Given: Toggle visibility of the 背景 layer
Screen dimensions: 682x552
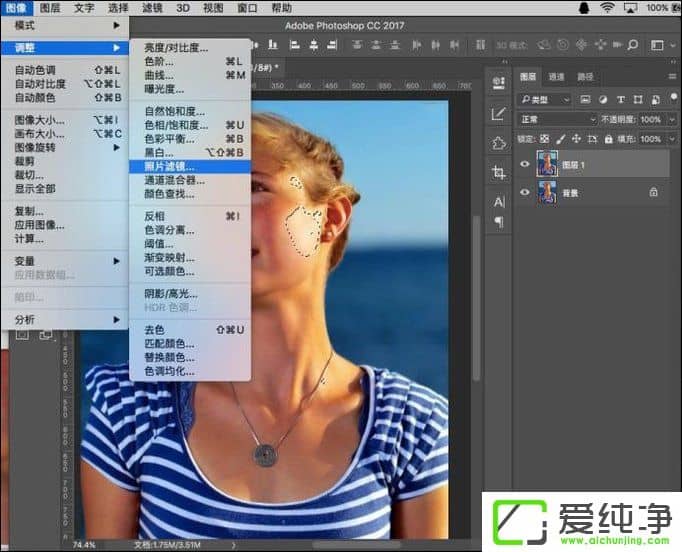Looking at the screenshot, I should tap(525, 192).
